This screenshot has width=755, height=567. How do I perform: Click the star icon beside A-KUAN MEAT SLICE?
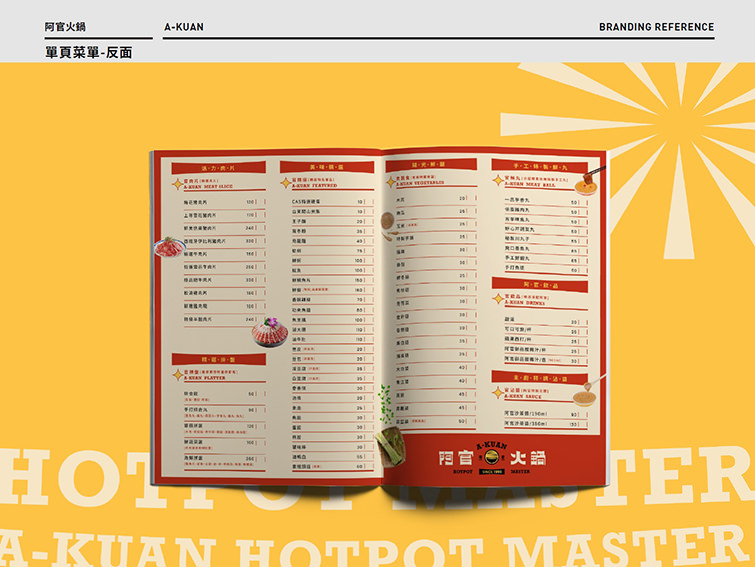tap(178, 184)
